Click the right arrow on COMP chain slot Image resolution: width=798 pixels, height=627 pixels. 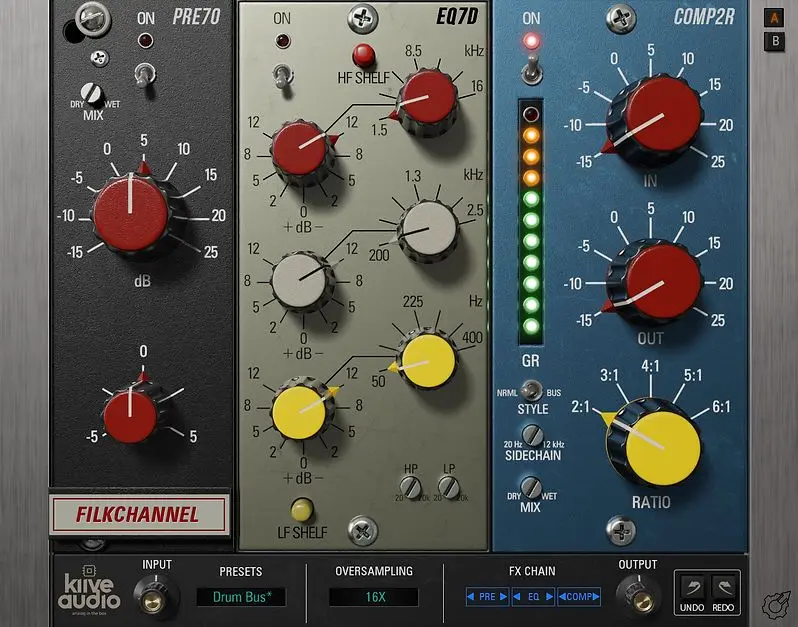(x=596, y=596)
